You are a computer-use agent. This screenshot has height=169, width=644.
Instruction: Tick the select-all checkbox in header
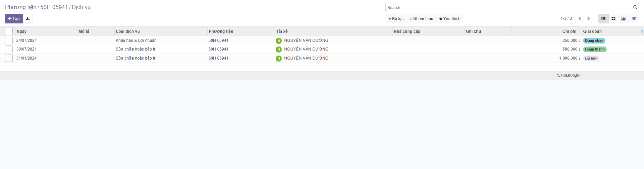click(9, 31)
